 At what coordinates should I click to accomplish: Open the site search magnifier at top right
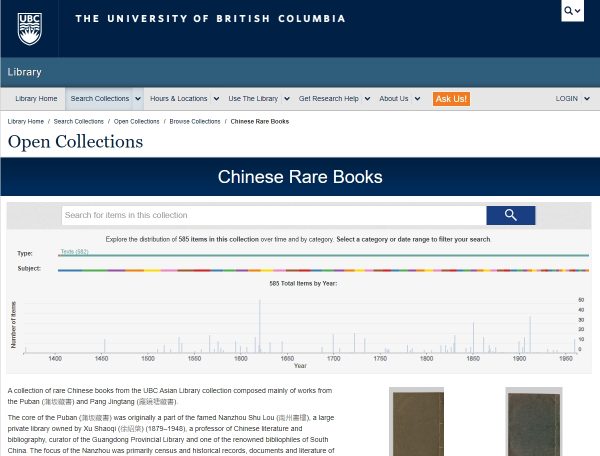(x=572, y=12)
